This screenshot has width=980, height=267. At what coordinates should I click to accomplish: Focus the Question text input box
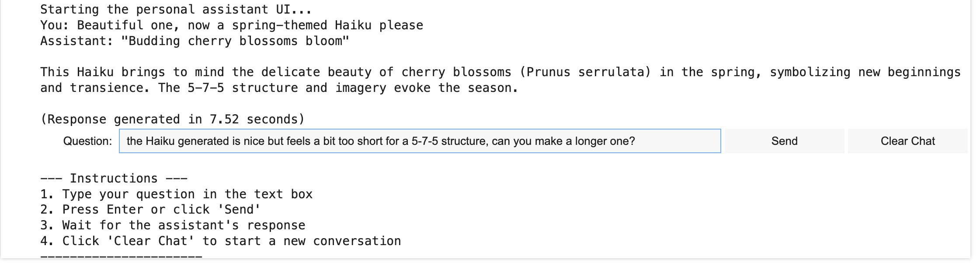[420, 141]
